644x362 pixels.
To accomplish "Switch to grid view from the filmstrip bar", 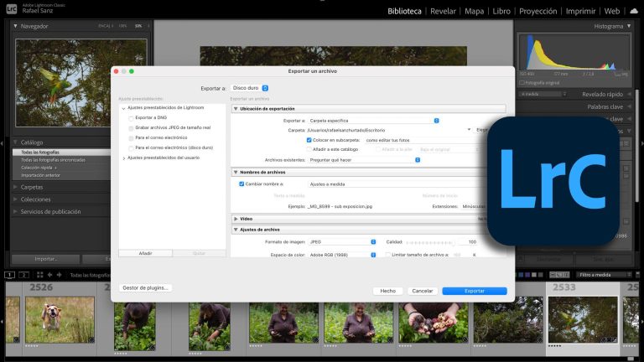I will (40, 275).
